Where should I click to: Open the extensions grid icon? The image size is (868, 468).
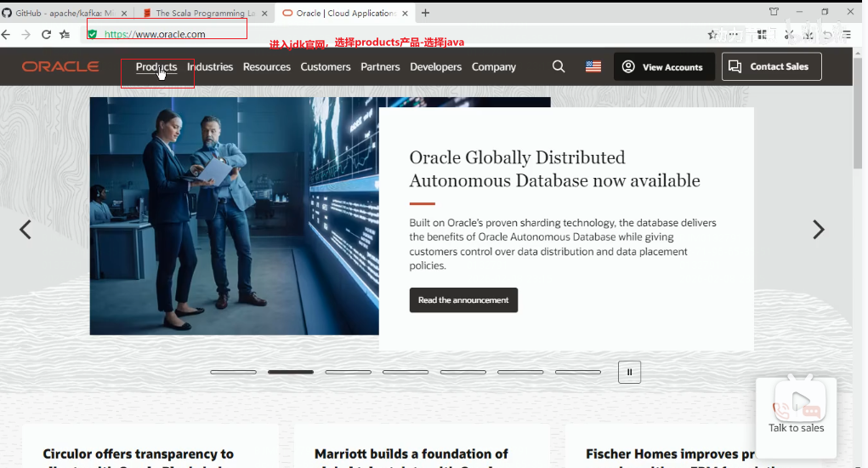point(763,35)
